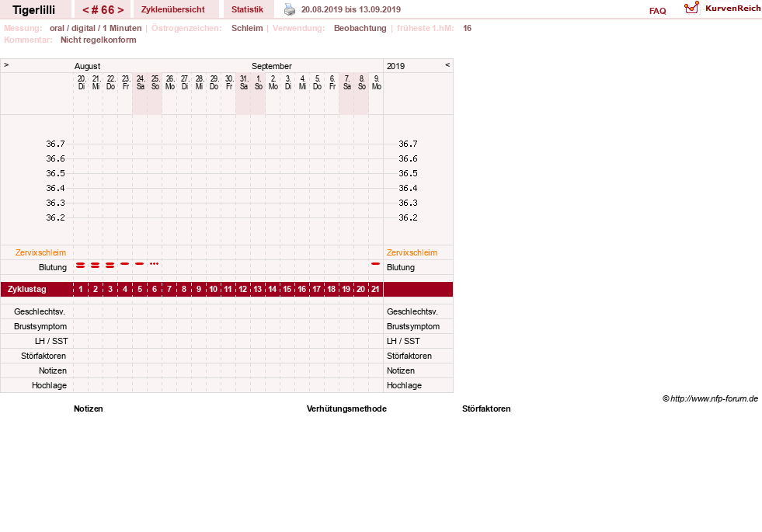This screenshot has height=532, width=762.
Task: Click the 'Beobachtung' usage value
Action: coord(360,28)
